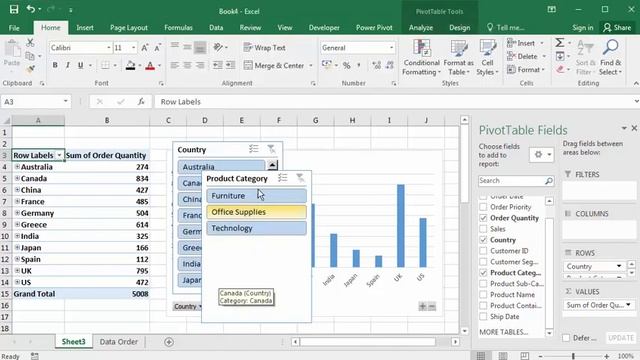Open Conditional Formatting menu

tap(421, 58)
